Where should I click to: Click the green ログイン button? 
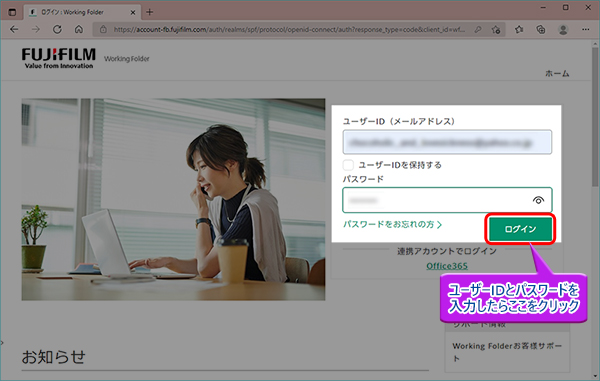click(x=520, y=229)
